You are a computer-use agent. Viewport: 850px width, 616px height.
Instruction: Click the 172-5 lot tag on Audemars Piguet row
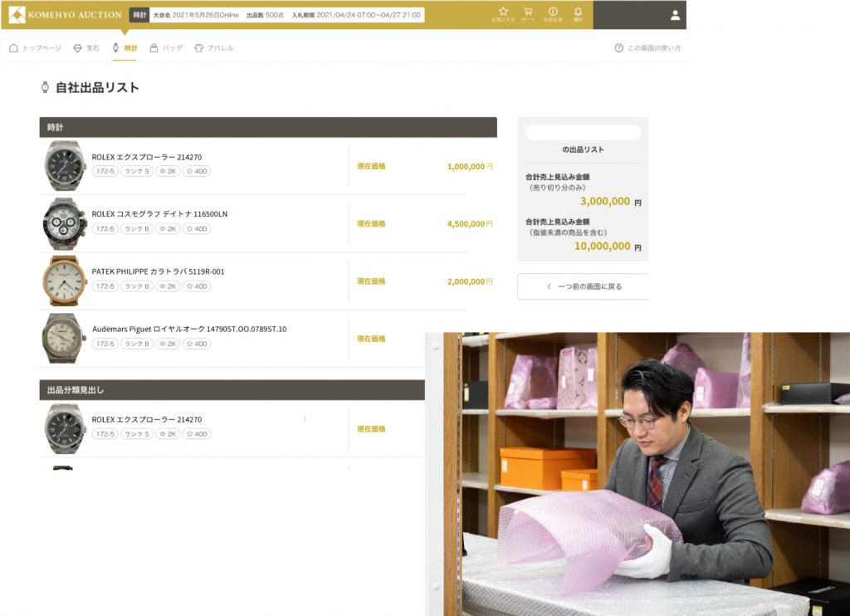tap(105, 344)
